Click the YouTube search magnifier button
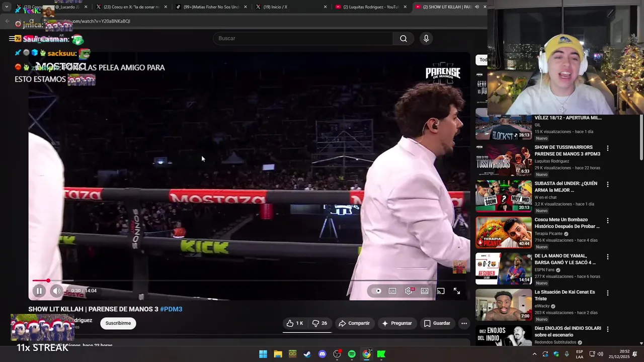Image resolution: width=644 pixels, height=362 pixels. pos(404,38)
